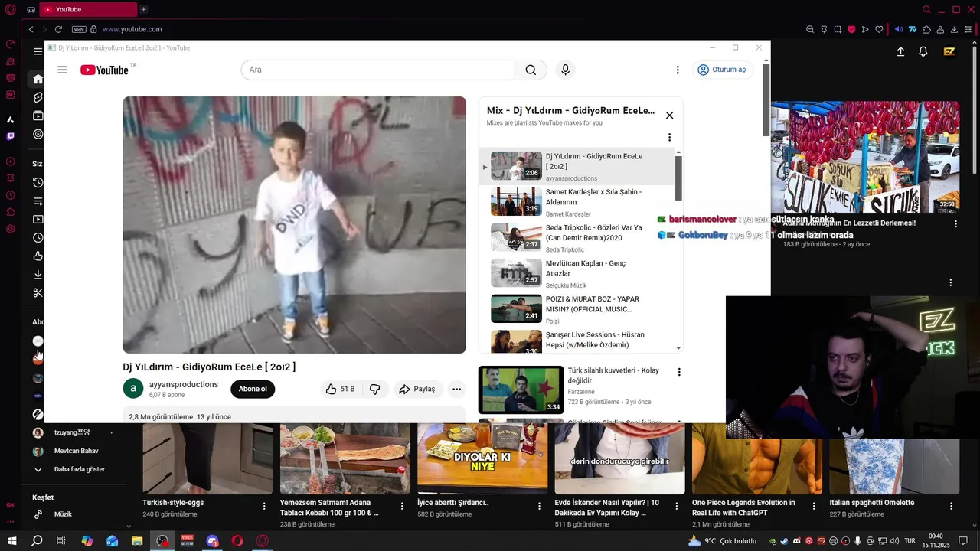Go to Home icon in background YouTube sidebar

[38, 79]
